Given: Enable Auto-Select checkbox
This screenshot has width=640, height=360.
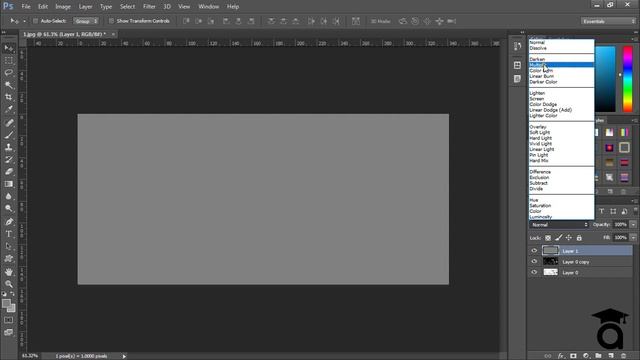Looking at the screenshot, I should click(36, 21).
